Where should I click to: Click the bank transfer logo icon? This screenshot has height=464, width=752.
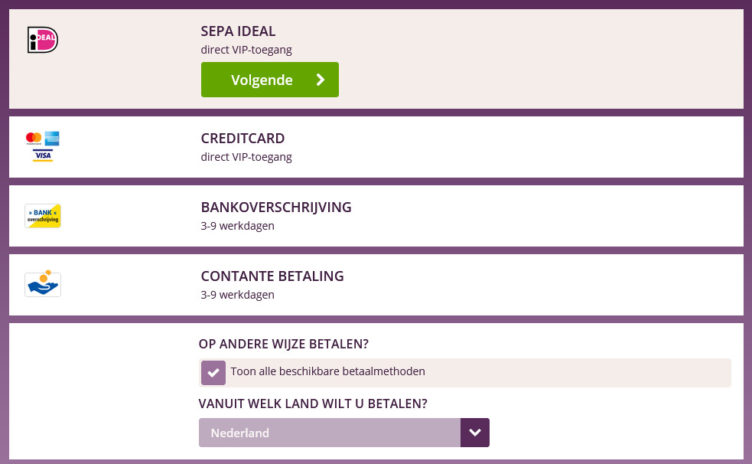tap(43, 216)
